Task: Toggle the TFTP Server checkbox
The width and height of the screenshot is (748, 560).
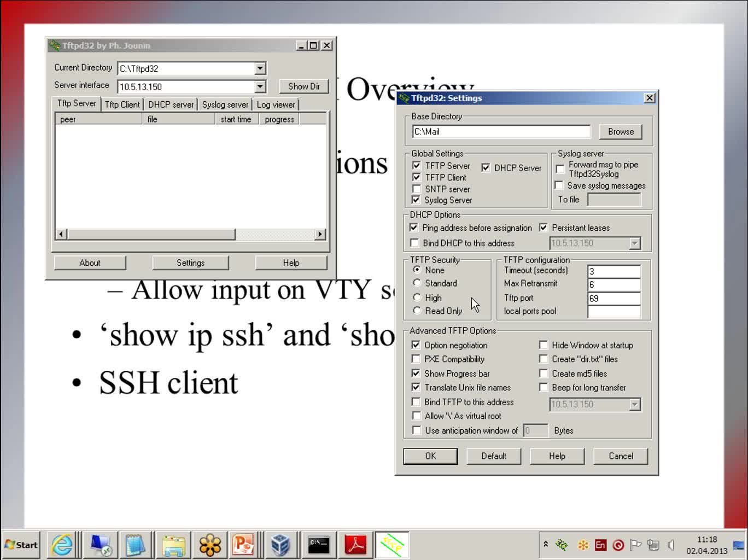Action: coord(417,166)
